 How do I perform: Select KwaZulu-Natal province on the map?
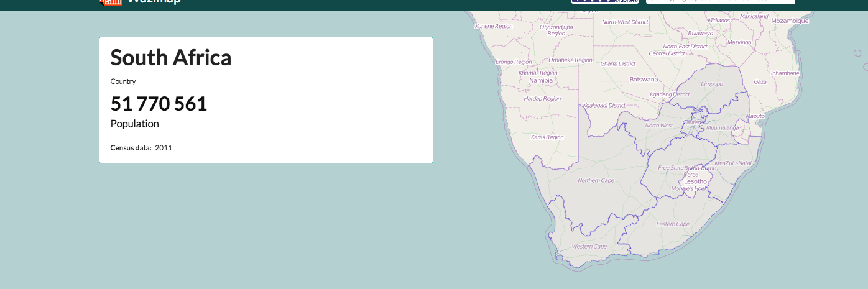coord(733,163)
